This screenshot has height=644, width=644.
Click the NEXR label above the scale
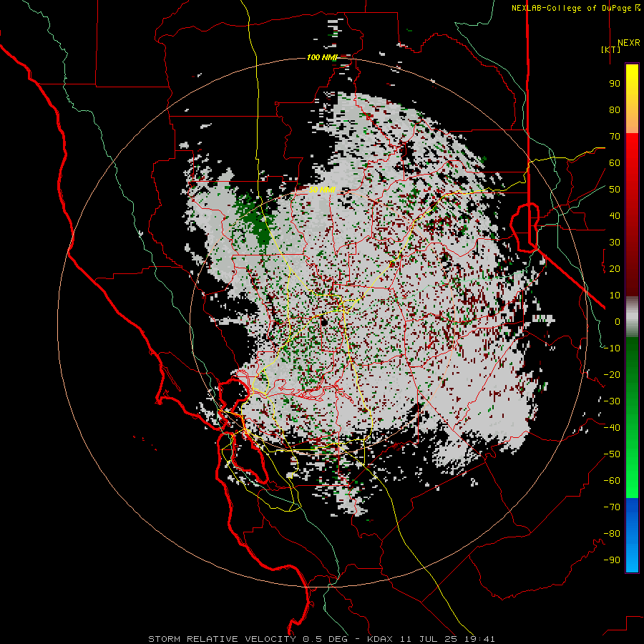(x=629, y=43)
